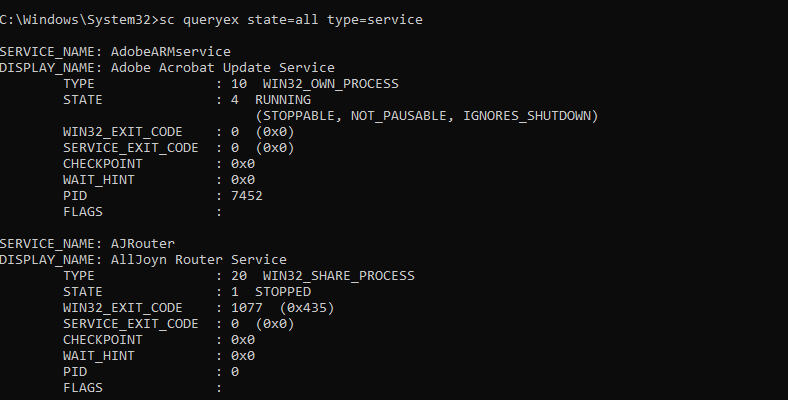The height and width of the screenshot is (400, 788).
Task: Click the RUNNING state value
Action: tap(283, 100)
